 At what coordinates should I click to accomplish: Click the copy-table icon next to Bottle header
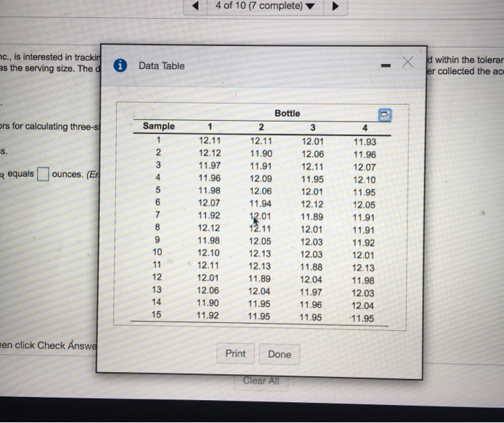[x=384, y=115]
